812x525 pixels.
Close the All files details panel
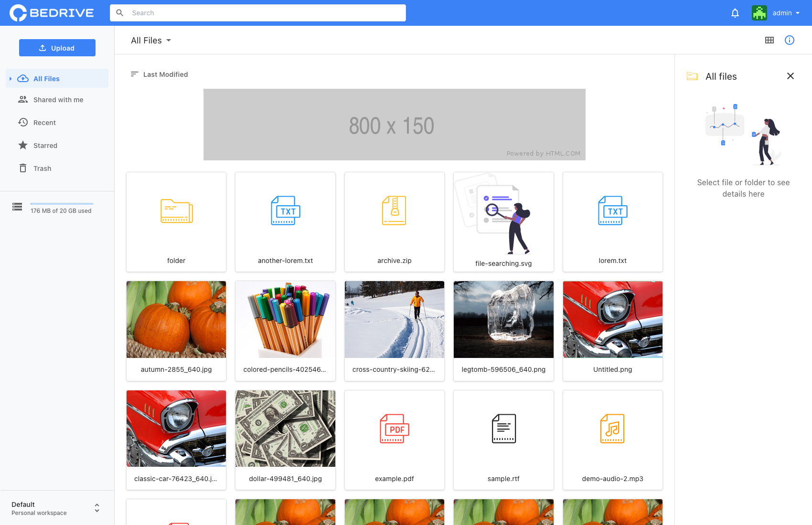[x=791, y=76]
